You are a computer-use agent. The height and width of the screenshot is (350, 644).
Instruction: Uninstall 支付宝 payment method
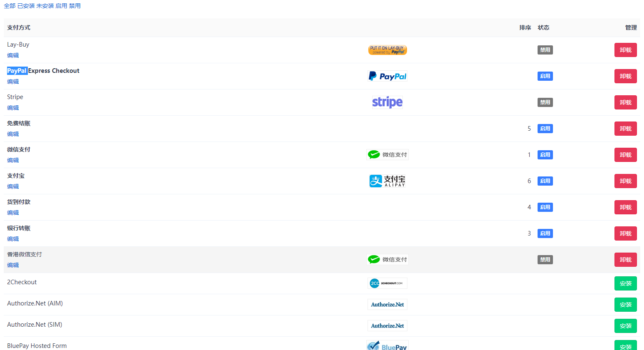[626, 181]
